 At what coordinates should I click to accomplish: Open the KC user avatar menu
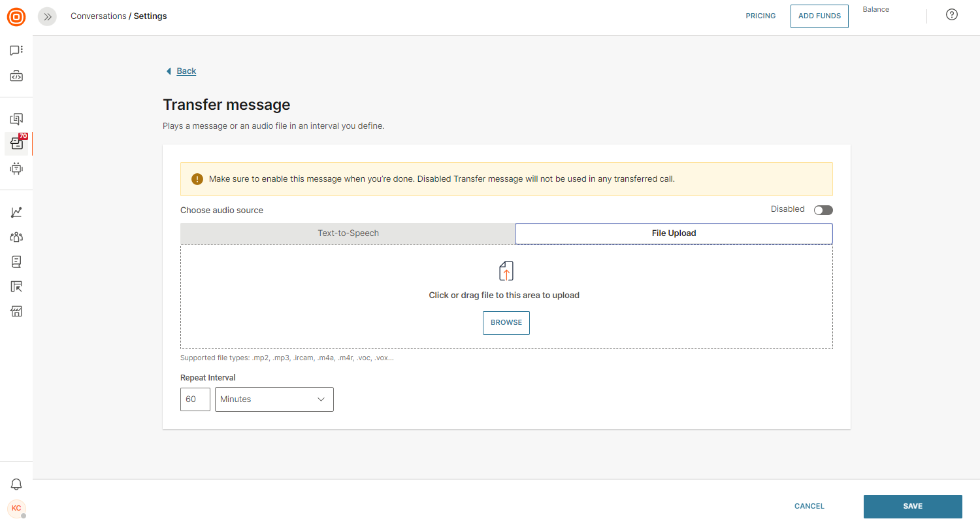pyautogui.click(x=16, y=508)
